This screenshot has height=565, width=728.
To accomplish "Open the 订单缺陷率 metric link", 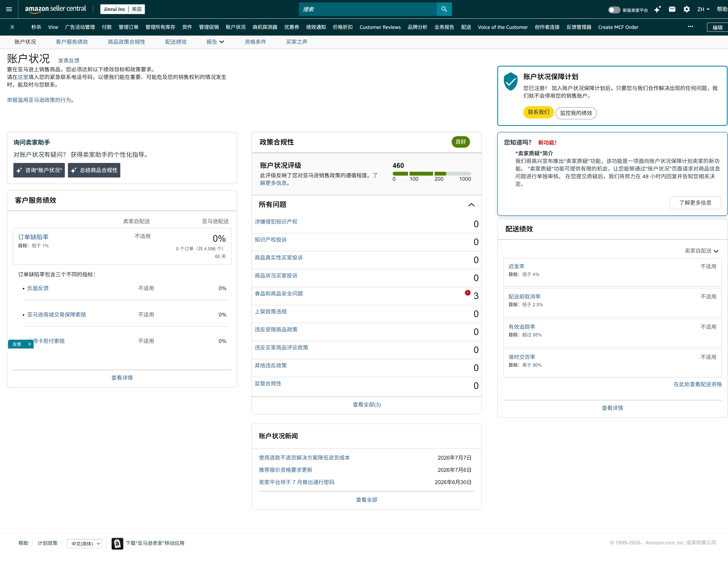I will pos(33,237).
